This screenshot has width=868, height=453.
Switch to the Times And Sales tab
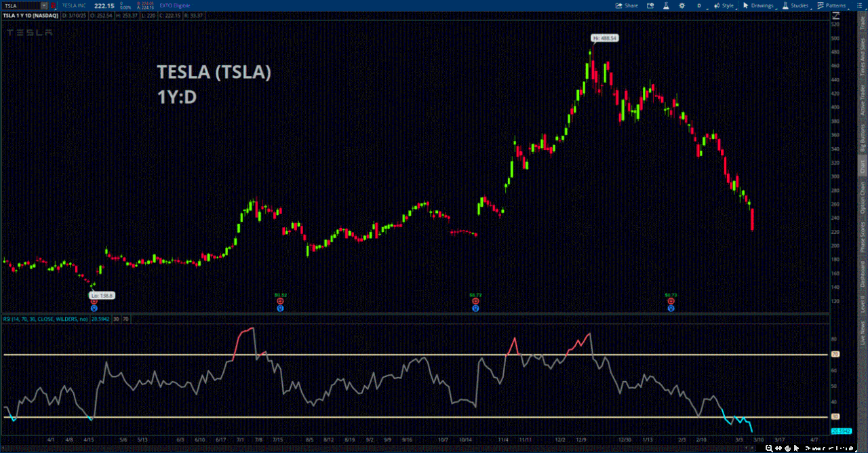[x=863, y=56]
